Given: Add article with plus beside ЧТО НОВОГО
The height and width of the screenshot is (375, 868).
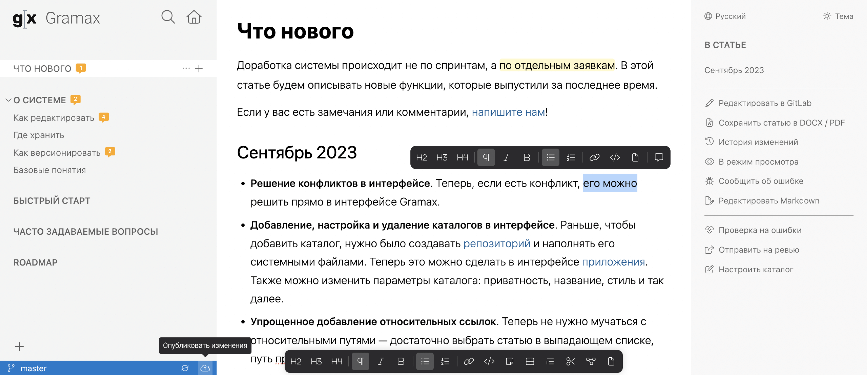Looking at the screenshot, I should (199, 68).
